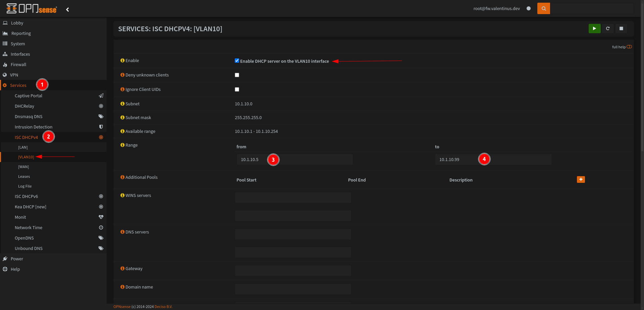The width and height of the screenshot is (644, 310).
Task: Click the second WINS servers field
Action: [293, 216]
